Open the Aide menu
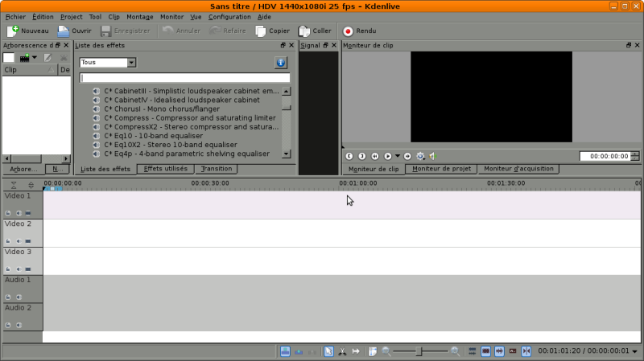 tap(264, 17)
